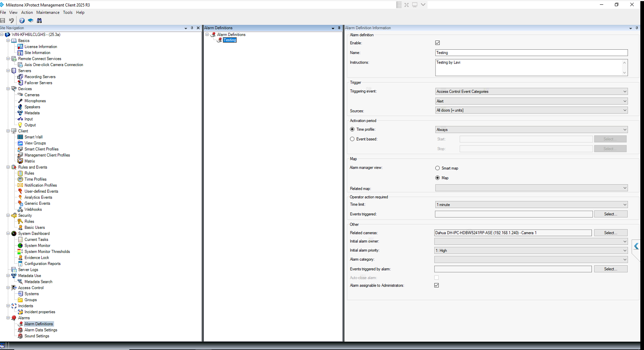644x350 pixels.
Task: Collapse the Rules and Events tree node
Action: click(8, 167)
